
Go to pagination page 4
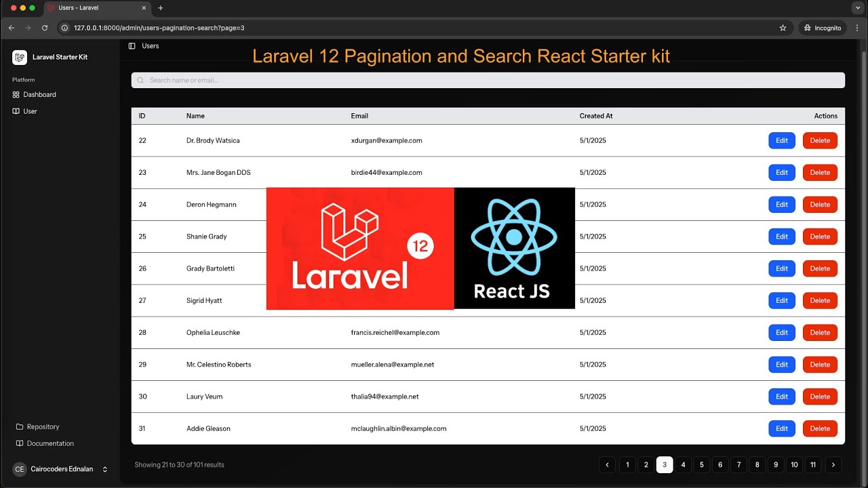683,465
